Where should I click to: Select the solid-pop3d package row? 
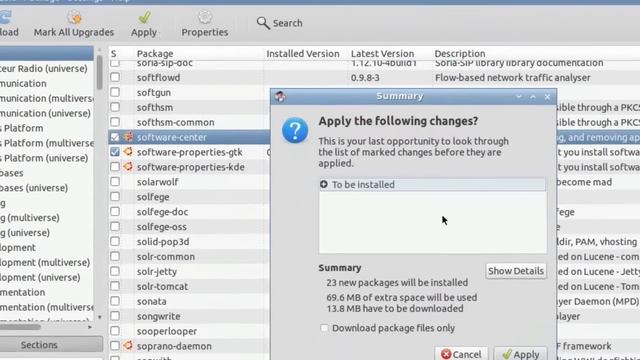[x=163, y=242]
